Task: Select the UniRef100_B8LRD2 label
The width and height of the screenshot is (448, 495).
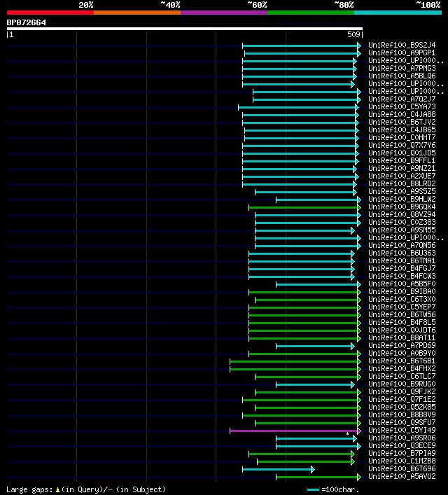Action: click(402, 183)
